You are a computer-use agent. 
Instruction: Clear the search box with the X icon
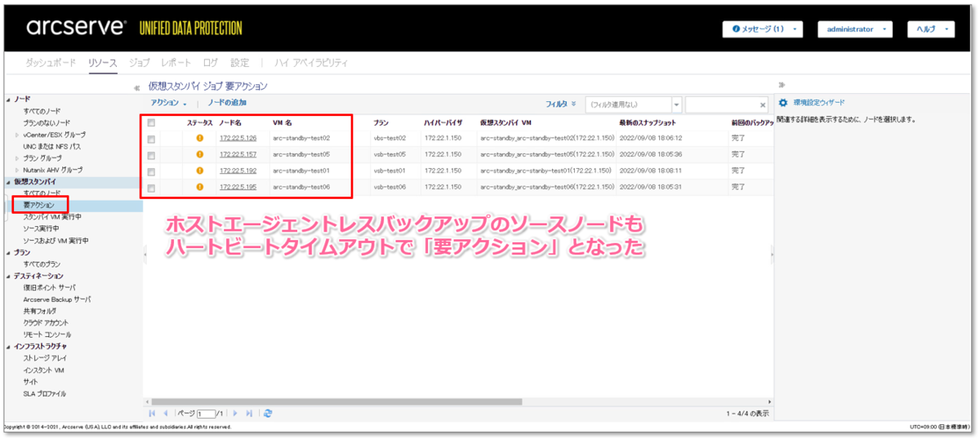click(763, 104)
